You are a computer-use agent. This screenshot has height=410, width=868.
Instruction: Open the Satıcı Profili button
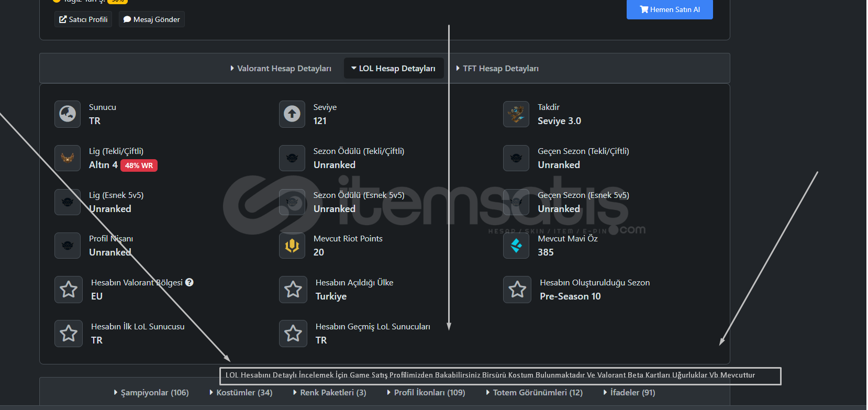[x=83, y=19]
